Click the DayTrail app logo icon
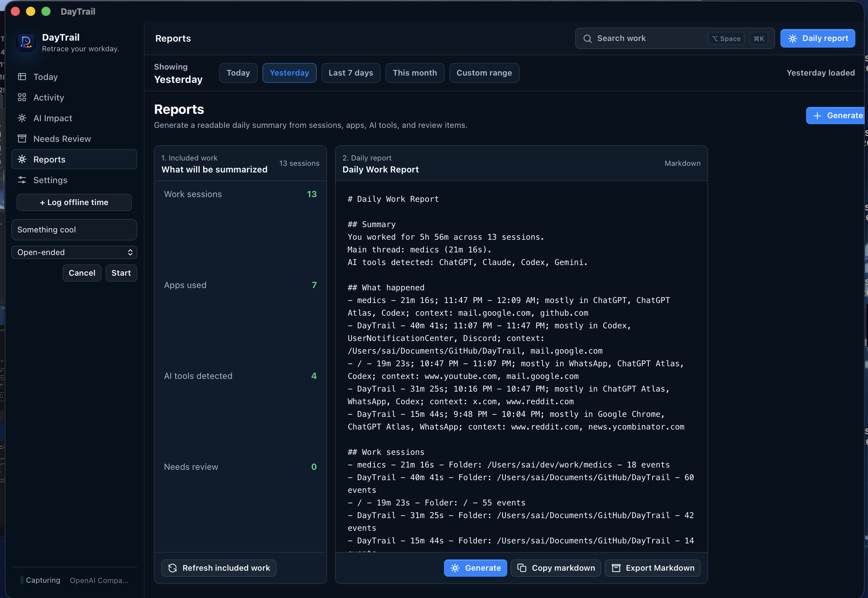Screen dimensions: 868x598 point(26,42)
